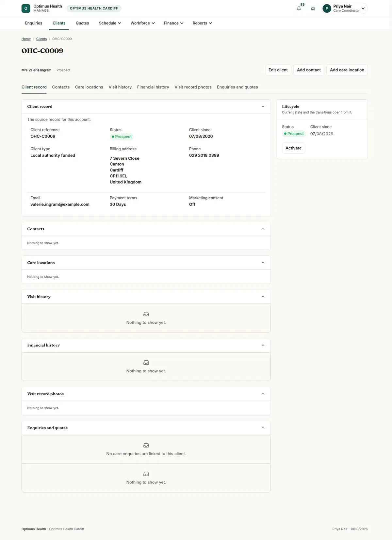Collapse the Client record section
The image size is (392, 540).
263,106
